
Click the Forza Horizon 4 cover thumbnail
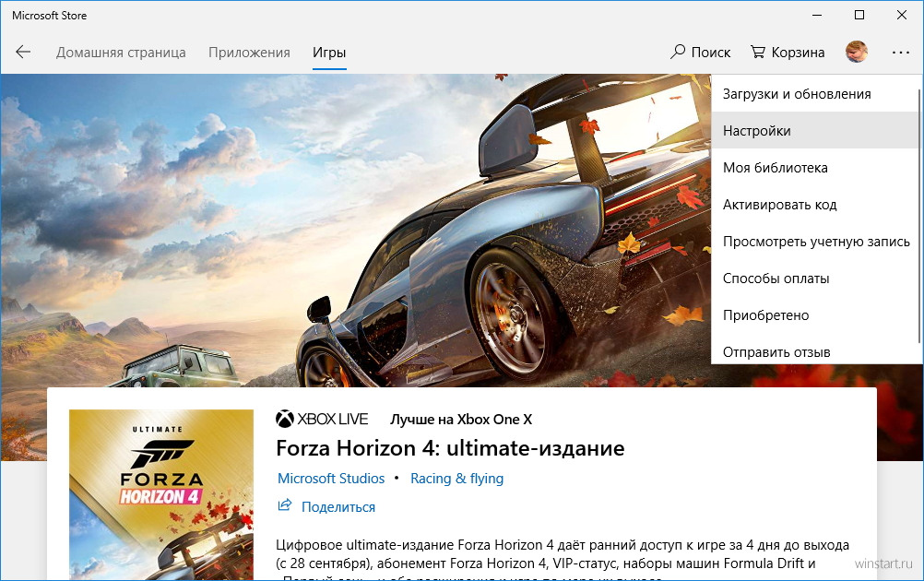(160, 495)
